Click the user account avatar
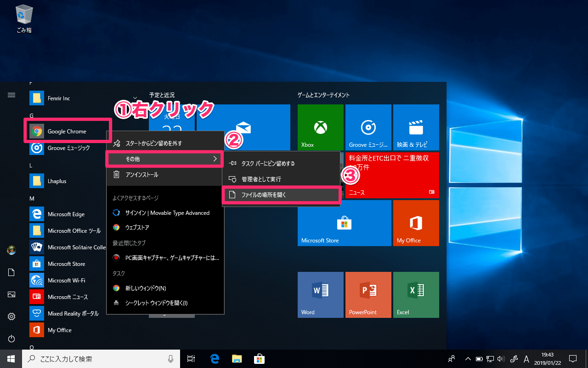This screenshot has width=588, height=368. (x=11, y=250)
